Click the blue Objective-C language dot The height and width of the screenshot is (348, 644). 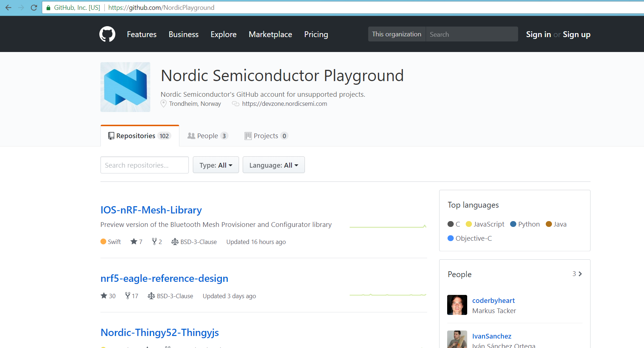(450, 238)
